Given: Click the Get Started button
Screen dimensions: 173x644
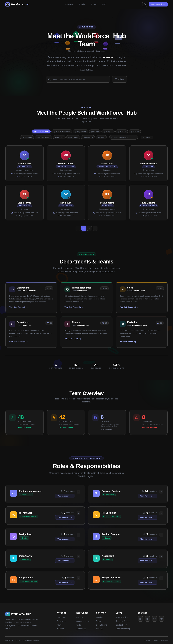Looking at the screenshot, I should coord(158,4).
